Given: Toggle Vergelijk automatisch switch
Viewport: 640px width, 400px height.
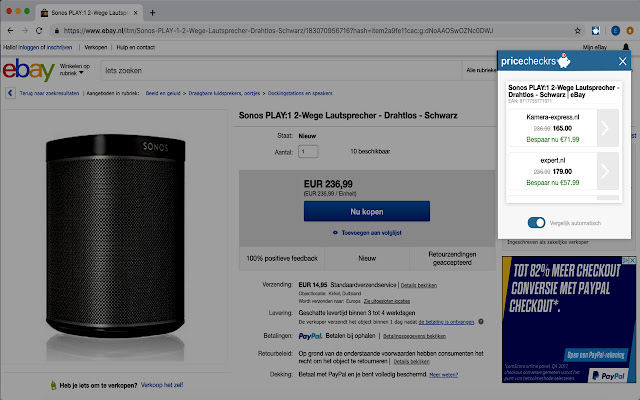Looking at the screenshot, I should 536,222.
